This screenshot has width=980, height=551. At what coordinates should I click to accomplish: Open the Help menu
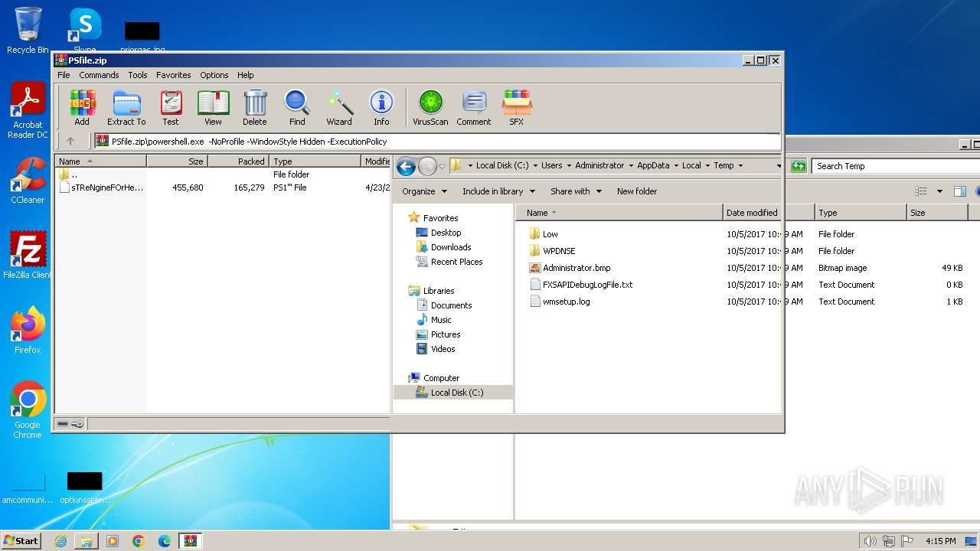(x=245, y=75)
